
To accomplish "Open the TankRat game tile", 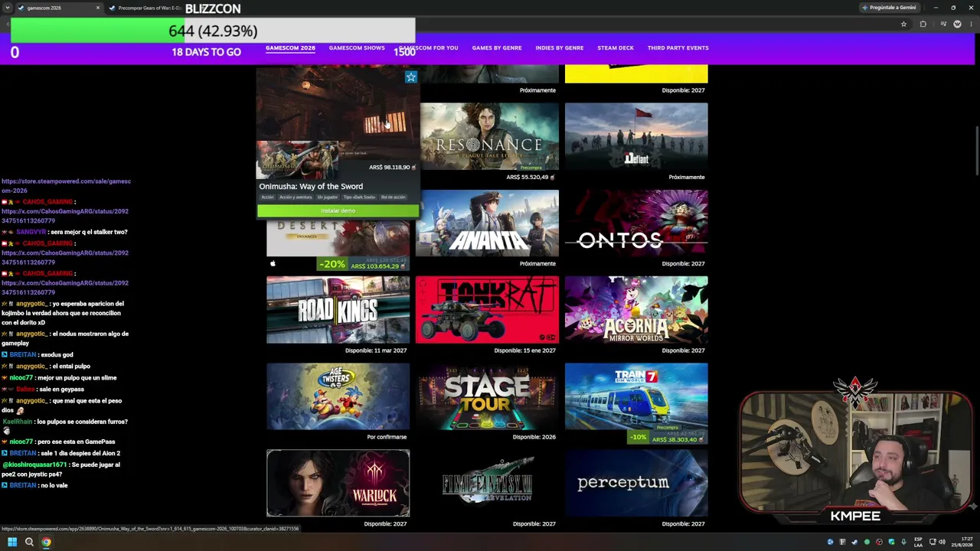I will click(487, 310).
